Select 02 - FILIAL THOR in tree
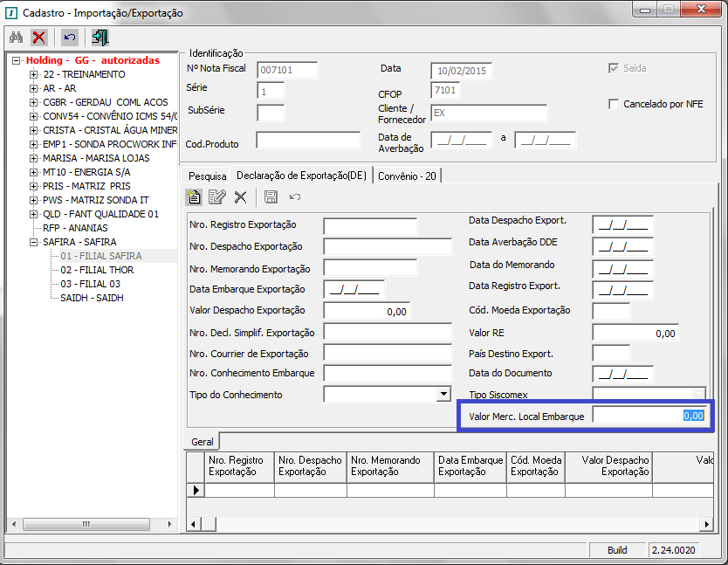 pyautogui.click(x=97, y=270)
